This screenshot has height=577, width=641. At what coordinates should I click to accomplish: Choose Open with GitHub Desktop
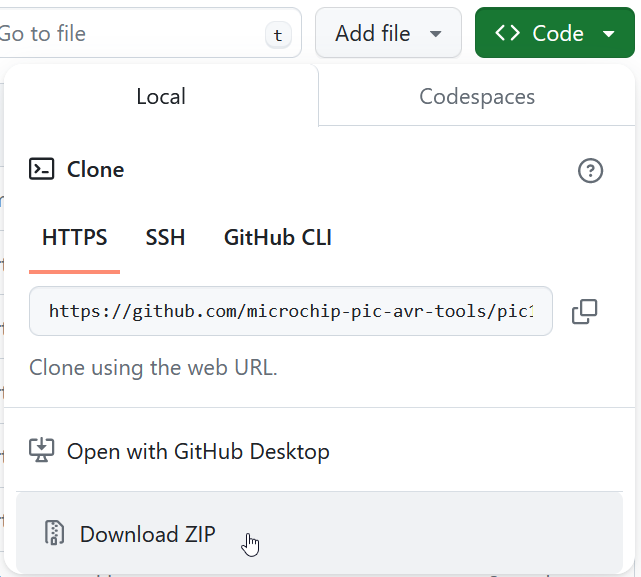coord(198,451)
